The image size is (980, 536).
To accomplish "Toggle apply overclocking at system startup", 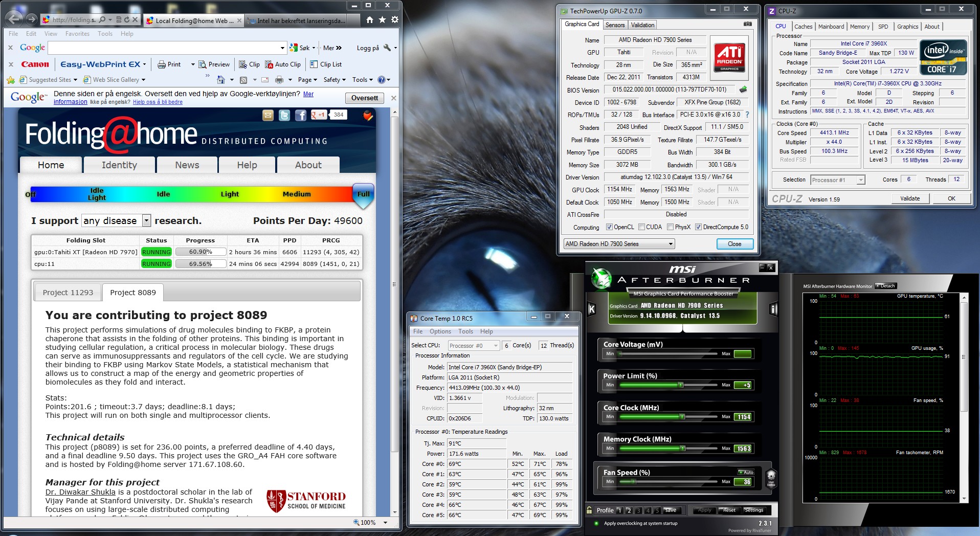I will click(596, 523).
